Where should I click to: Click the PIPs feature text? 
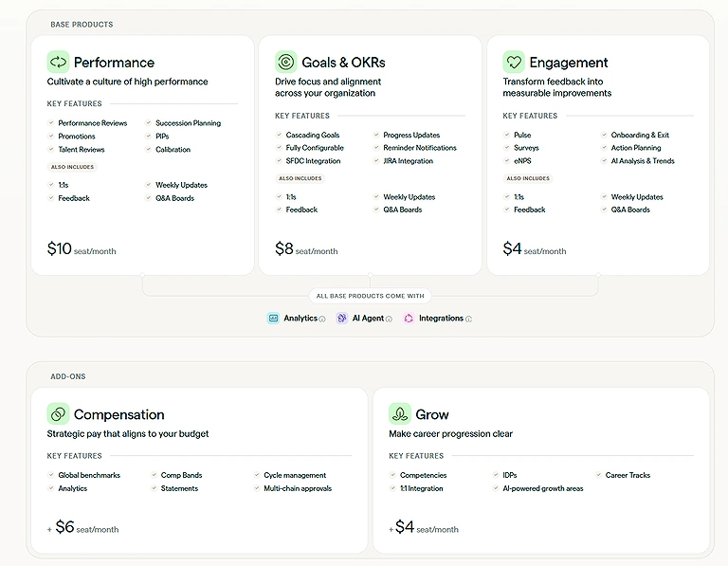click(162, 136)
